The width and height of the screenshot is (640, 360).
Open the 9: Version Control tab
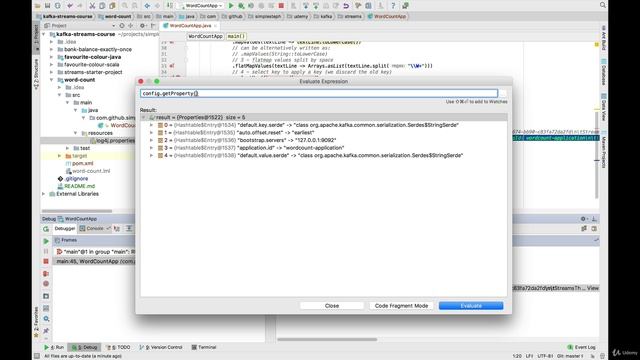(x=161, y=347)
